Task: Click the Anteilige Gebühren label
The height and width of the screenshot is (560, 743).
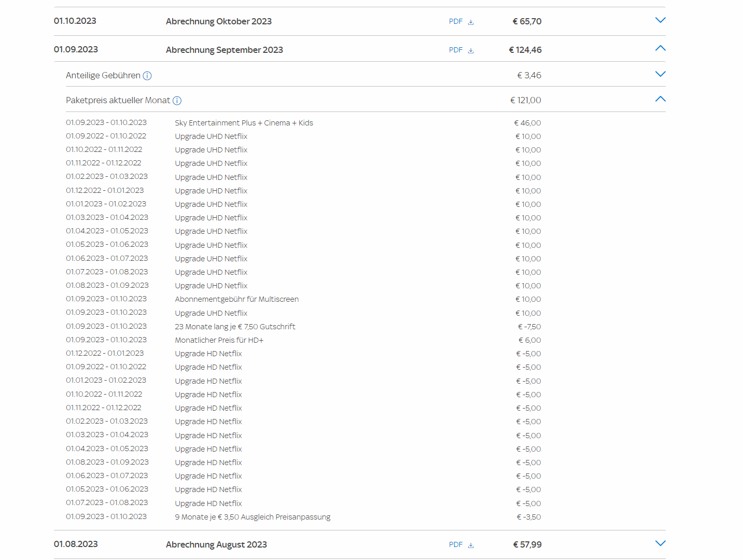Action: (x=103, y=76)
